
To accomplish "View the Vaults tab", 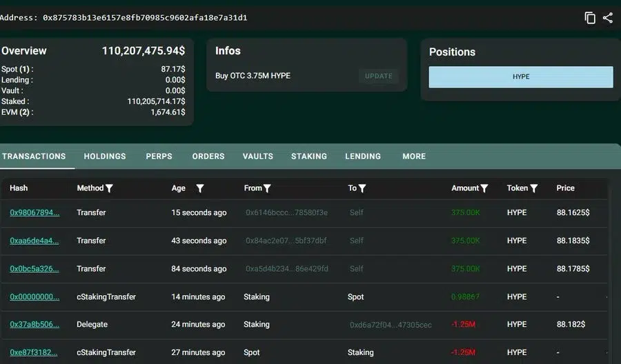I will [x=258, y=156].
